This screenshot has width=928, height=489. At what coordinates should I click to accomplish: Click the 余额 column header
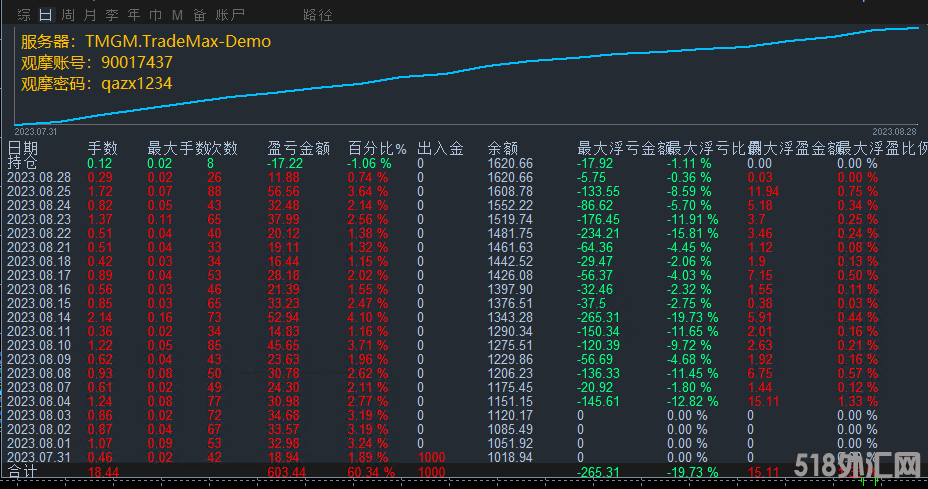point(502,148)
